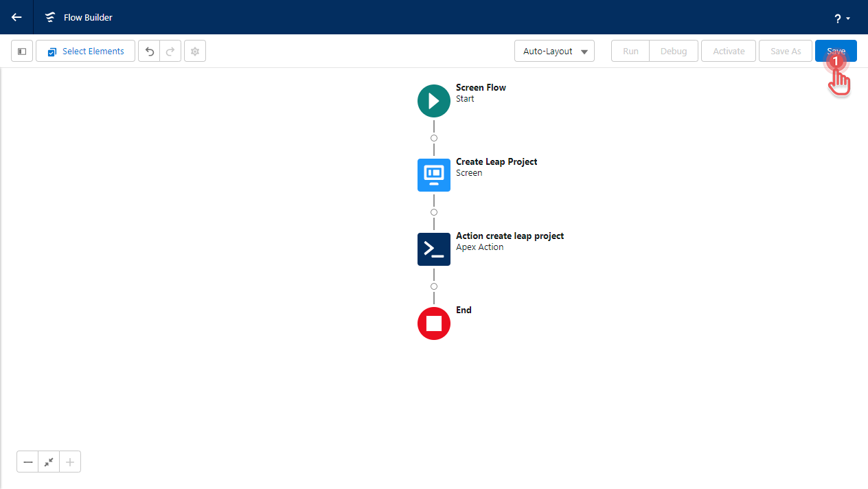Click the back arrow in header
This screenshot has height=489, width=868.
tap(16, 17)
